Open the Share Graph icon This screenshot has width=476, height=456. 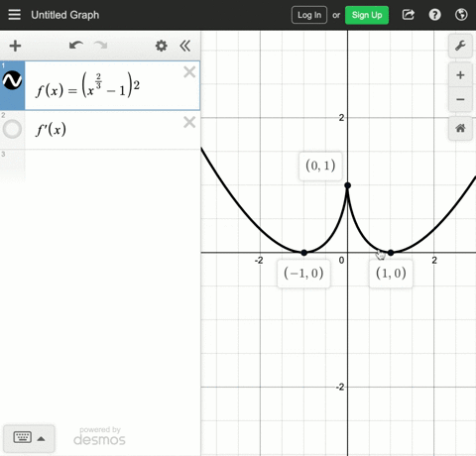pos(409,15)
